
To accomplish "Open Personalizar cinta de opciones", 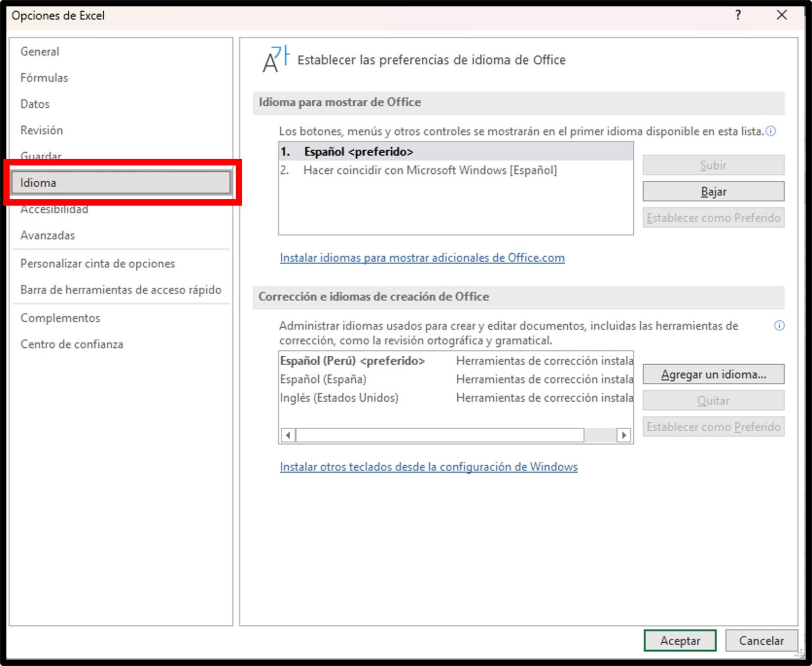I will pyautogui.click(x=97, y=263).
